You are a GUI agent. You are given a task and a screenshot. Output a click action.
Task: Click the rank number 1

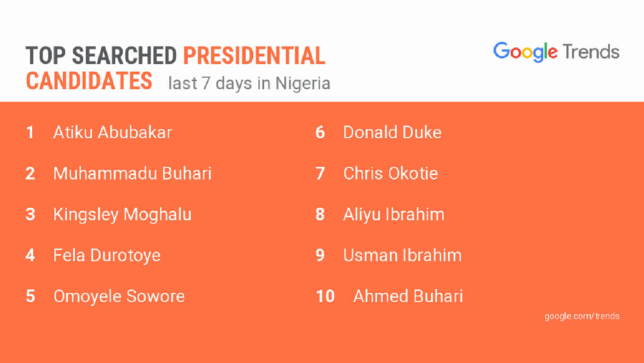pos(30,132)
